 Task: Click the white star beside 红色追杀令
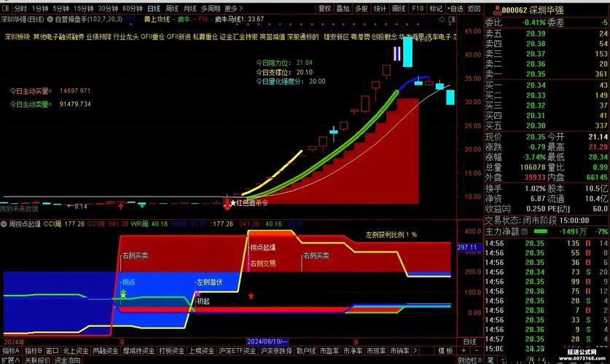click(233, 203)
